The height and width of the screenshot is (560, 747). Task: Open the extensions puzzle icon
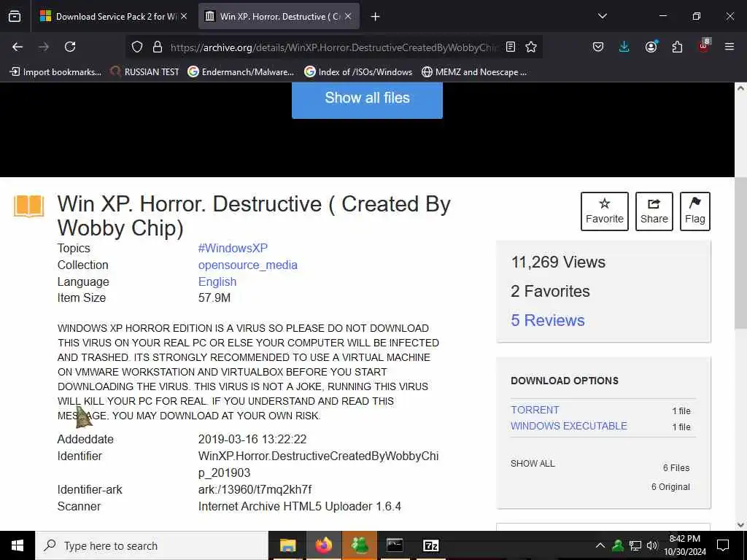(677, 47)
